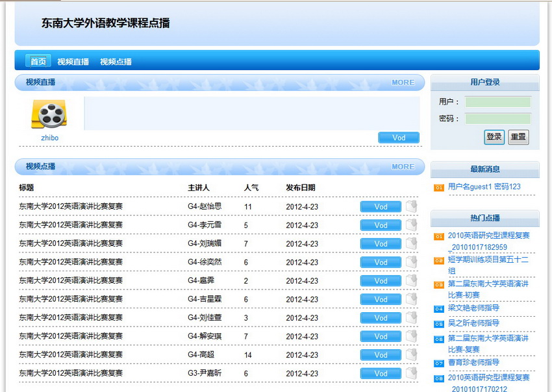Open the 用户名guest1 密码123 news link
This screenshot has width=552, height=392.
484,187
